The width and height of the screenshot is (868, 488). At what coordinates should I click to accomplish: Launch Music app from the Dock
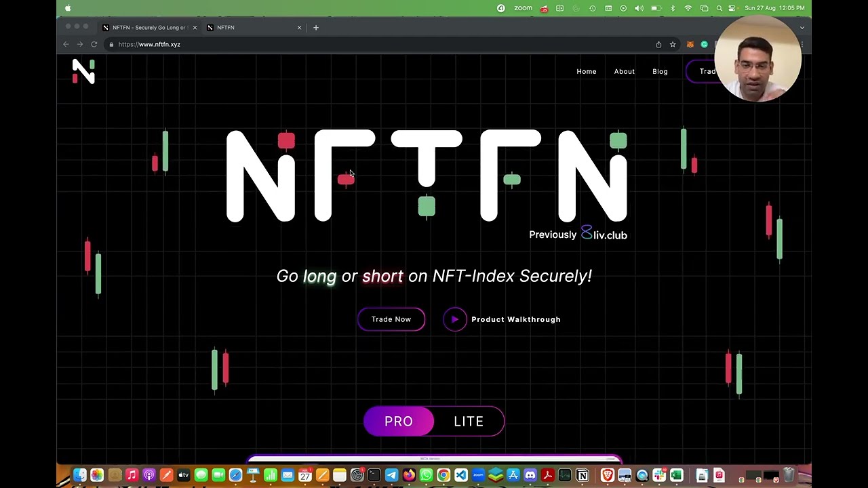(132, 475)
